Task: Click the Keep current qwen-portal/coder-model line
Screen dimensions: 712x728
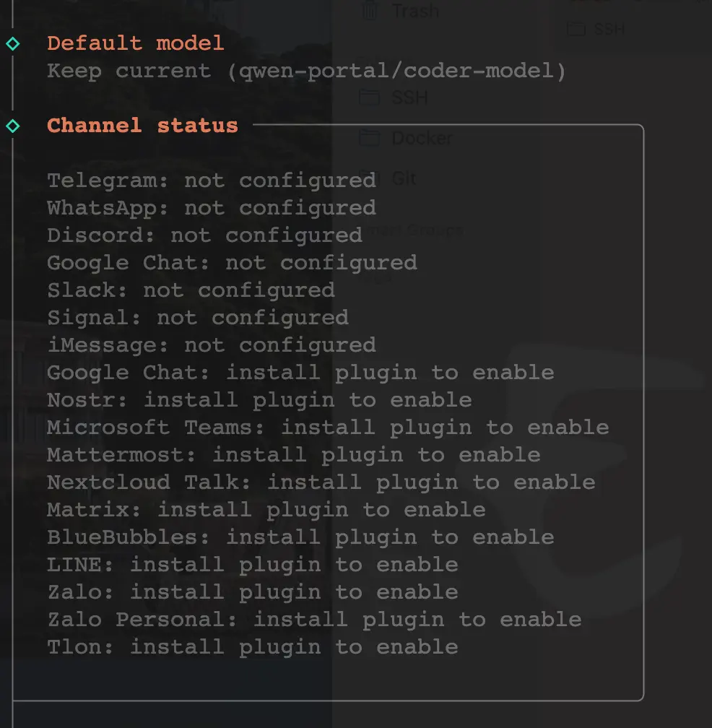Action: [x=306, y=71]
